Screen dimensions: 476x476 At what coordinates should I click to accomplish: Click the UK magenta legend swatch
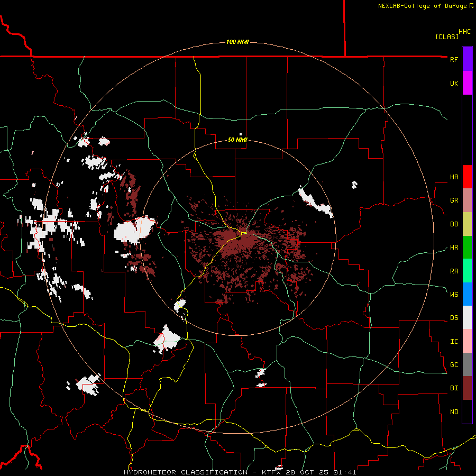pos(467,83)
